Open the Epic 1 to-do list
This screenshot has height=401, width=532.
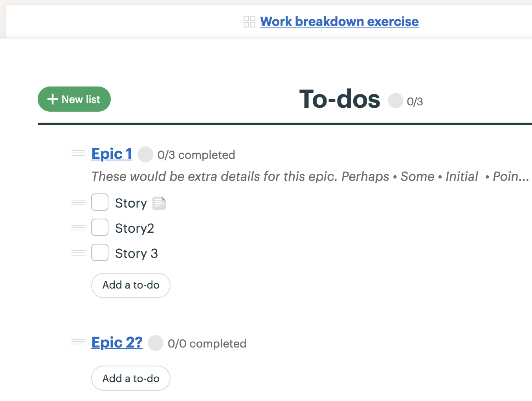click(112, 154)
